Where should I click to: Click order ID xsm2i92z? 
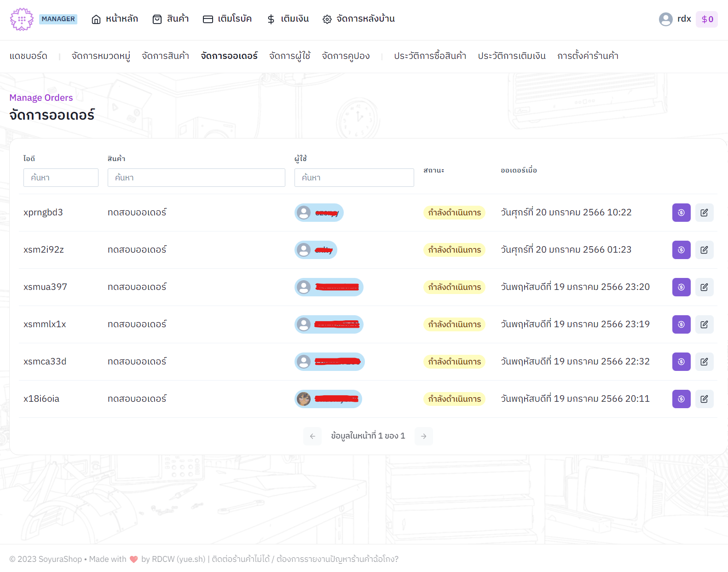tap(44, 250)
